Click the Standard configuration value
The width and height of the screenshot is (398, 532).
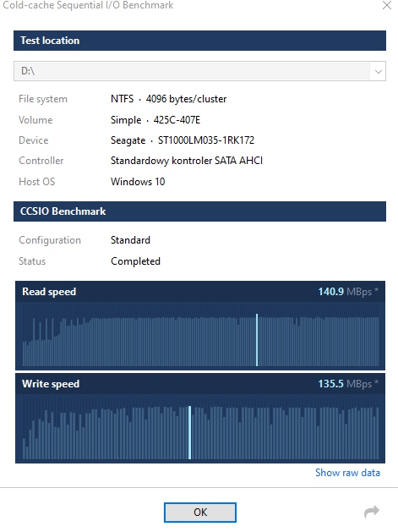(130, 240)
